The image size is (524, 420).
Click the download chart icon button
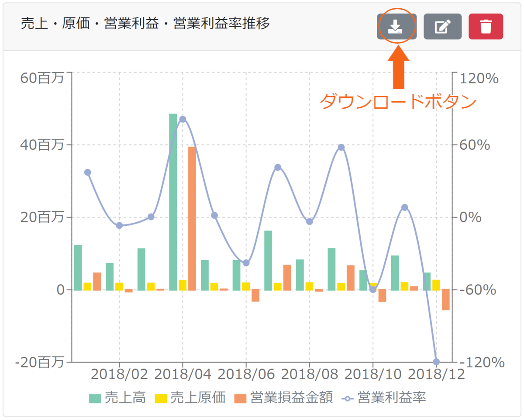coord(396,27)
